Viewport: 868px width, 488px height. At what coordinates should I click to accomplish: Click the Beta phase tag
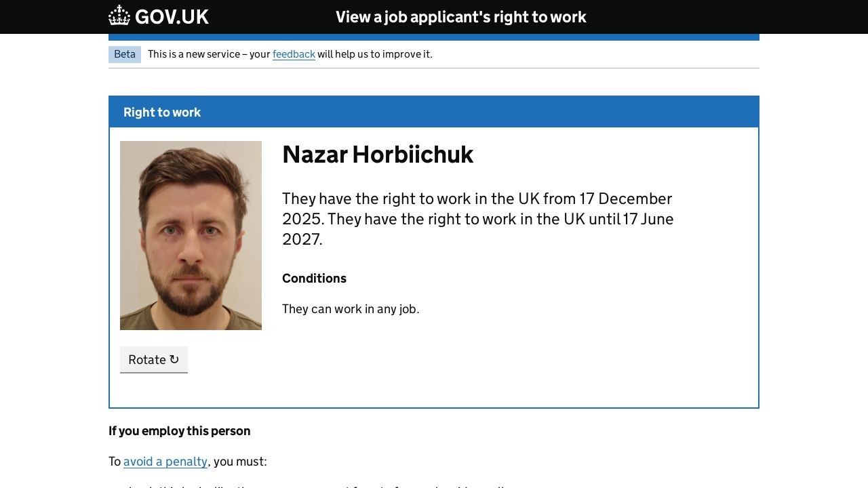[125, 54]
